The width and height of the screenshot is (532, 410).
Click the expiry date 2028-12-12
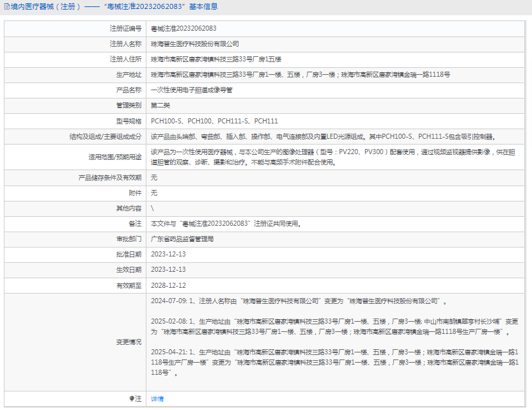pyautogui.click(x=168, y=285)
